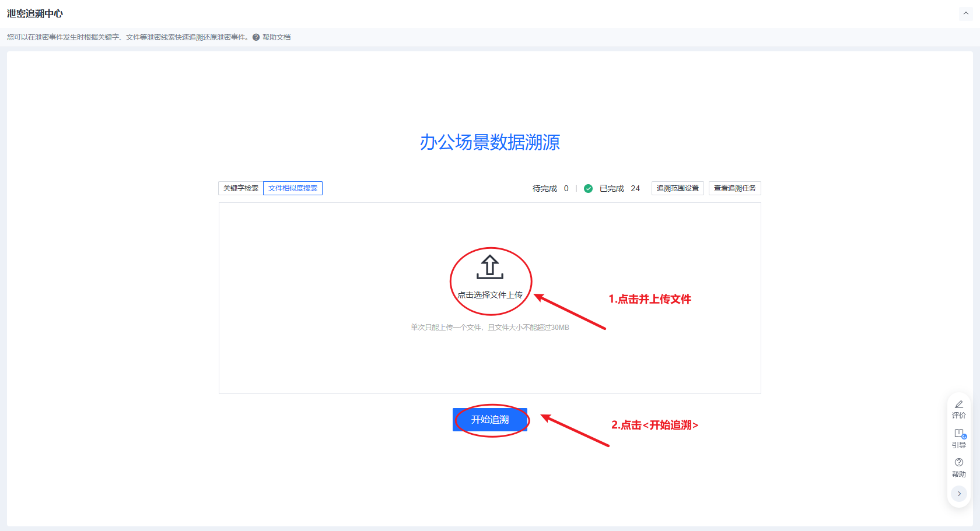The image size is (980, 531).
Task: Open the 评价 pencil icon in sidebar
Action: 958,405
